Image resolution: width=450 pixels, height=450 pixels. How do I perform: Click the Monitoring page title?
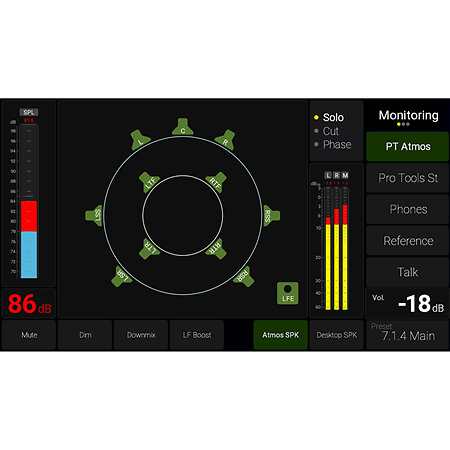[408, 115]
